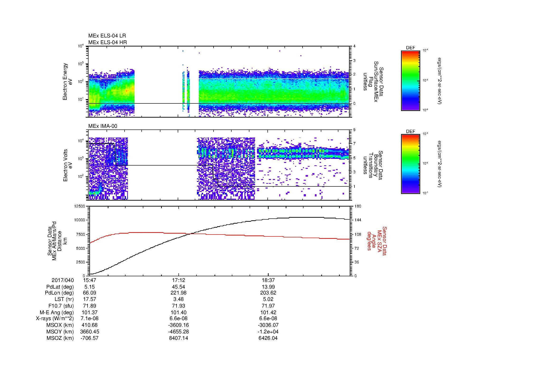Click the 12500 altitude axis tick

[79, 206]
